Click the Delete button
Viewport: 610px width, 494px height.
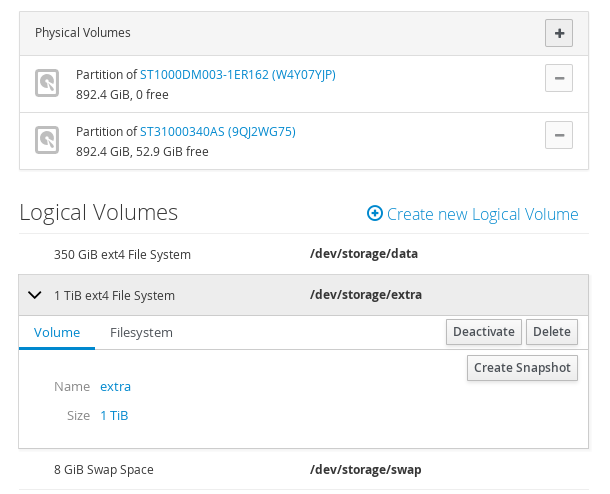(551, 332)
